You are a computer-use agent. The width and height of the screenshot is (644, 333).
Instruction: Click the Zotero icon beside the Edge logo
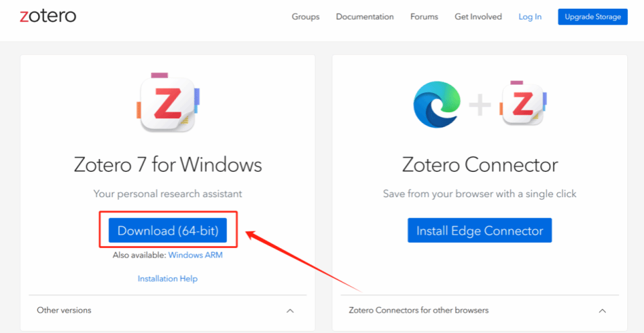(x=524, y=104)
